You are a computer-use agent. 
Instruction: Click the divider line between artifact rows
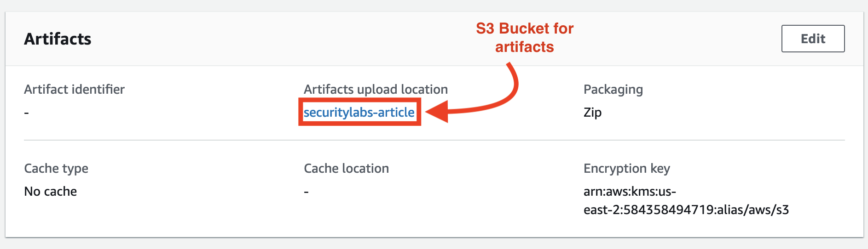click(x=434, y=140)
